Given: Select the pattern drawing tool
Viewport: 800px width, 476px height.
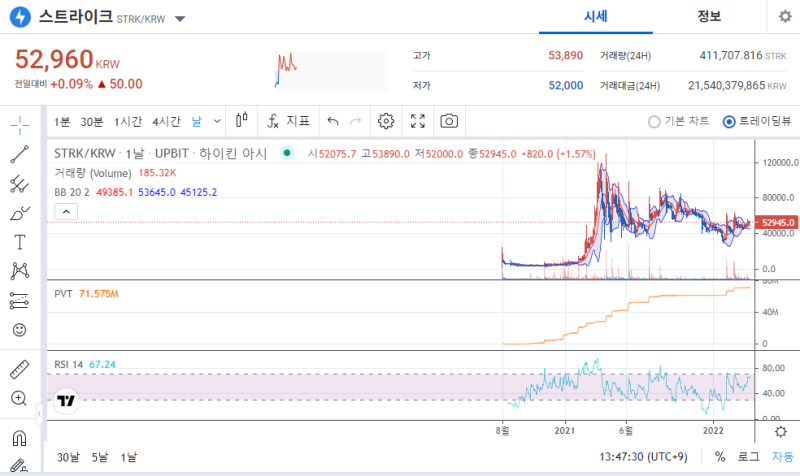Looking at the screenshot, I should pyautogui.click(x=19, y=271).
